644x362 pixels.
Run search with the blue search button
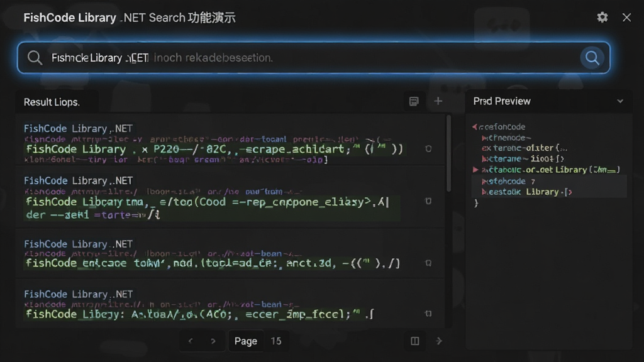pyautogui.click(x=592, y=58)
